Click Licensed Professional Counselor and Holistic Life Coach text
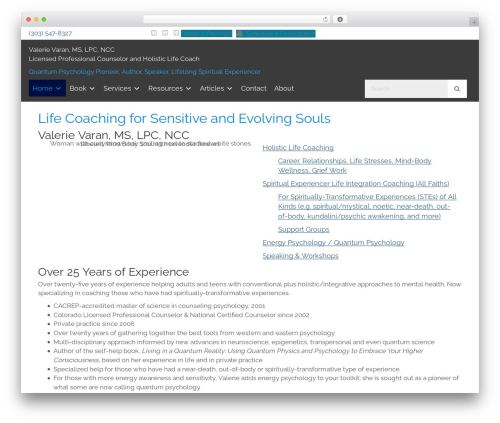 click(114, 59)
